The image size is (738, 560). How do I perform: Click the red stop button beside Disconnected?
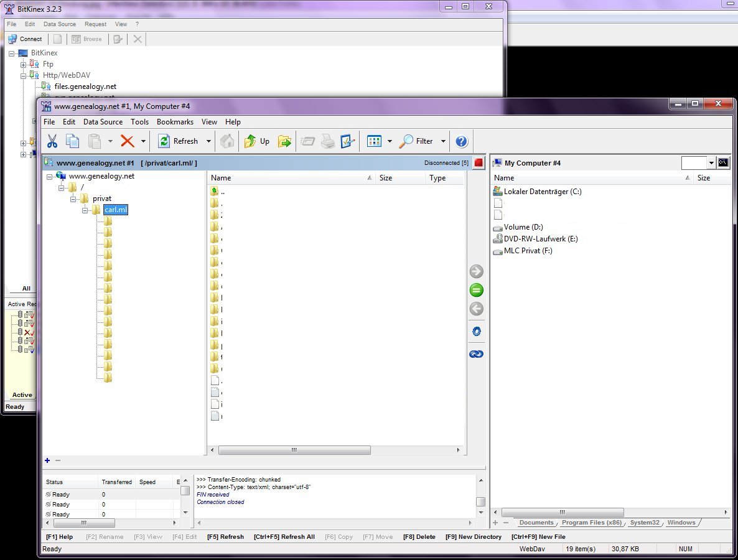pos(479,163)
